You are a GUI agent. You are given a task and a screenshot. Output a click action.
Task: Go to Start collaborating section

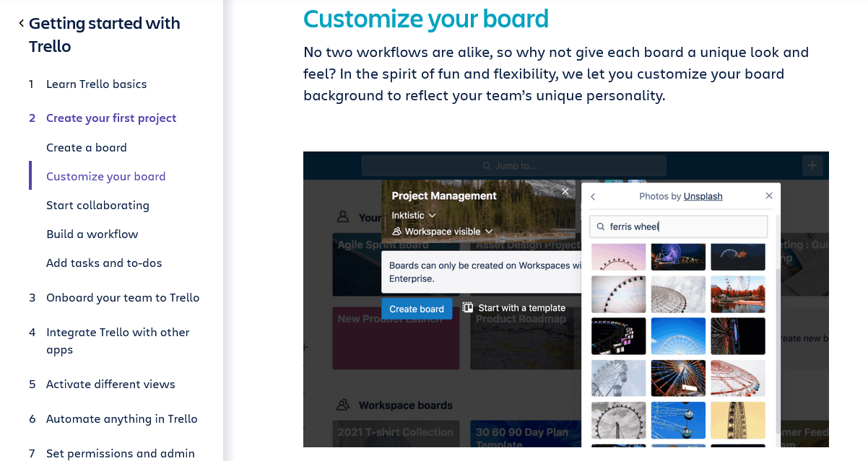(x=97, y=205)
